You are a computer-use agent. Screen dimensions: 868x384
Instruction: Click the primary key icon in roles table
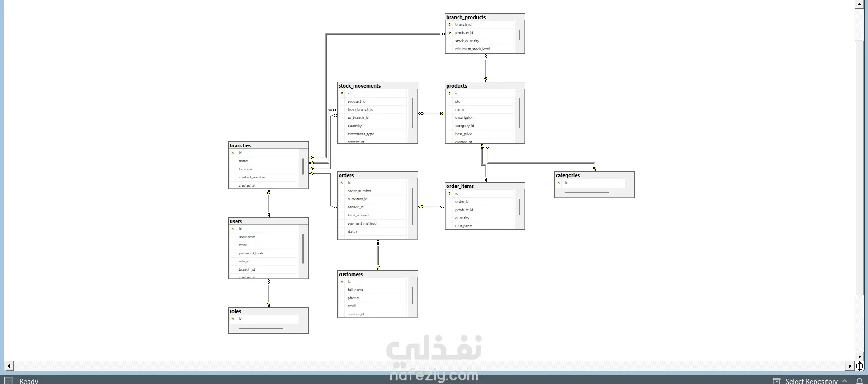[233, 319]
